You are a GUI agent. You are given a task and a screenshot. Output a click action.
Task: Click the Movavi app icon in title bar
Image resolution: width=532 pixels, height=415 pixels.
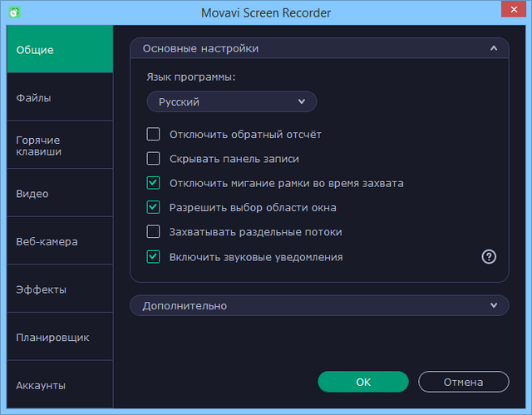click(14, 12)
